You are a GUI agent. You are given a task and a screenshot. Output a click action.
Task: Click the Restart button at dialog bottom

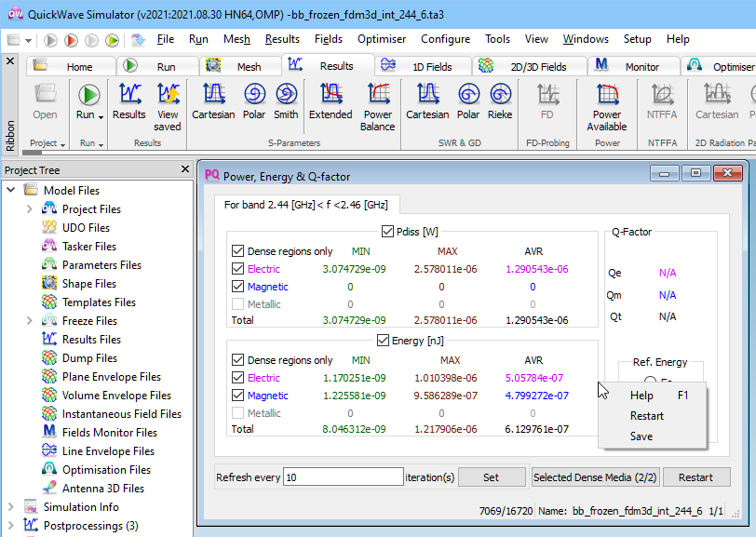click(695, 477)
